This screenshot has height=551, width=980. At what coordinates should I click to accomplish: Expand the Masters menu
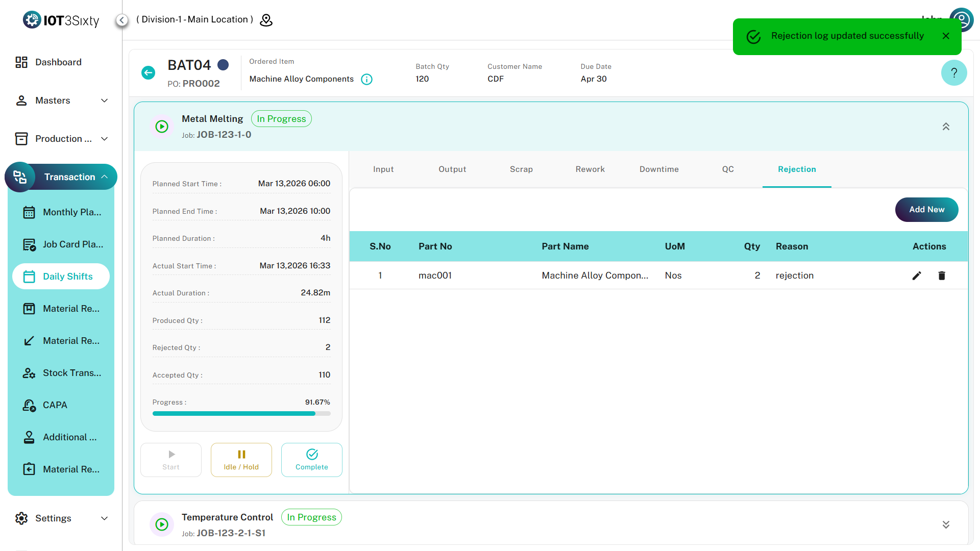point(61,101)
